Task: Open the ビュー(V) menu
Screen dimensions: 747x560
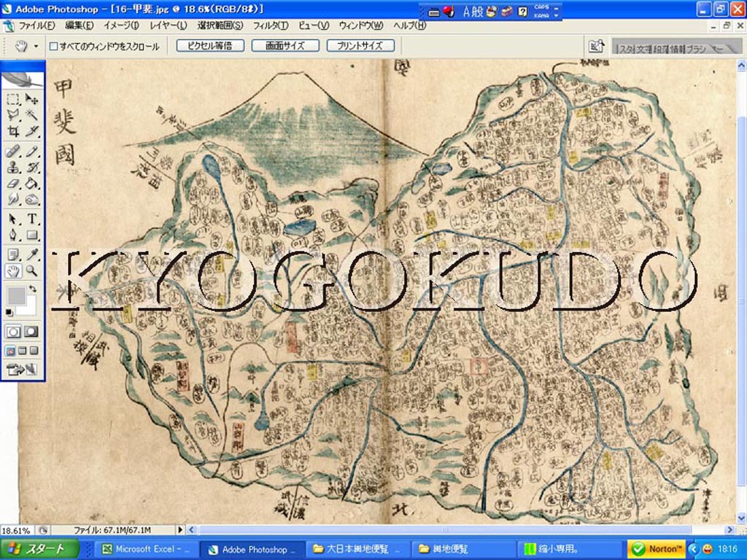Action: click(x=314, y=26)
